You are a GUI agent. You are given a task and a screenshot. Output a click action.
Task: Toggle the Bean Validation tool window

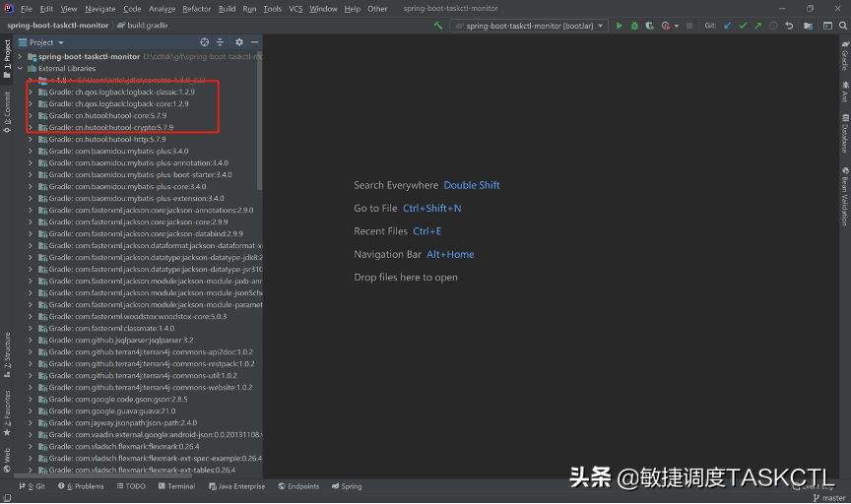pyautogui.click(x=845, y=197)
